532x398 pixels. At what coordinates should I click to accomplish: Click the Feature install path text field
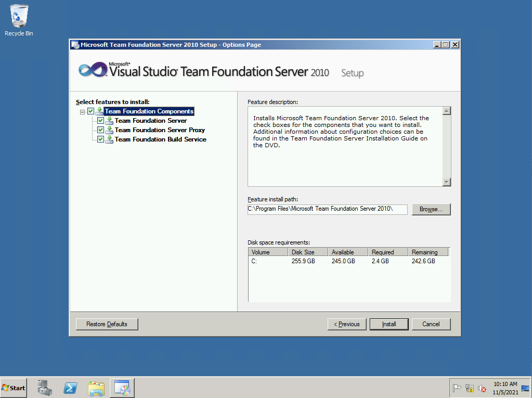(327, 209)
